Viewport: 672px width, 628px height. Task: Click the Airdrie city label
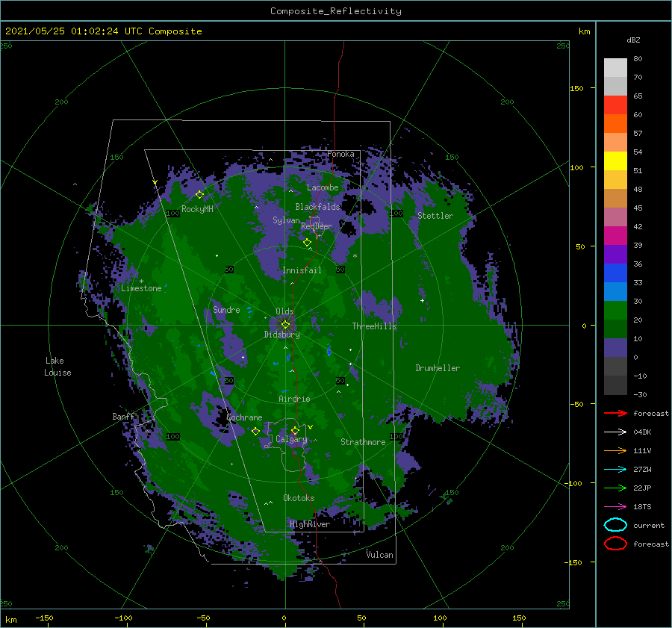(294, 399)
